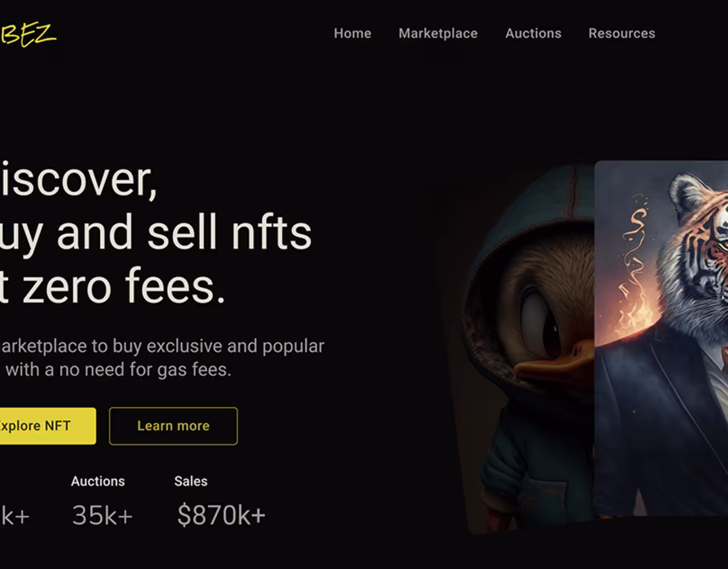
Task: Click the yellow Explore NFT button text
Action: point(36,426)
